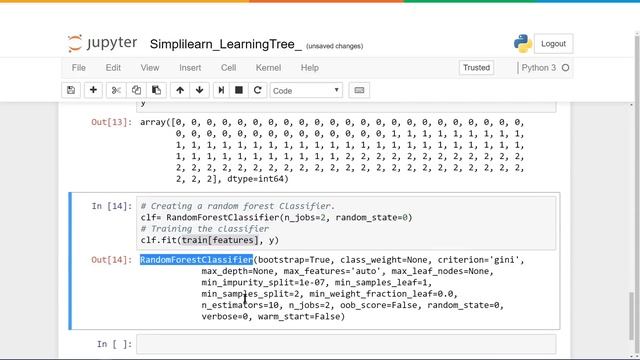Screen dimensions: 640x360
Task: Move the selected cell down with the arrow icon
Action: pyautogui.click(x=200, y=90)
